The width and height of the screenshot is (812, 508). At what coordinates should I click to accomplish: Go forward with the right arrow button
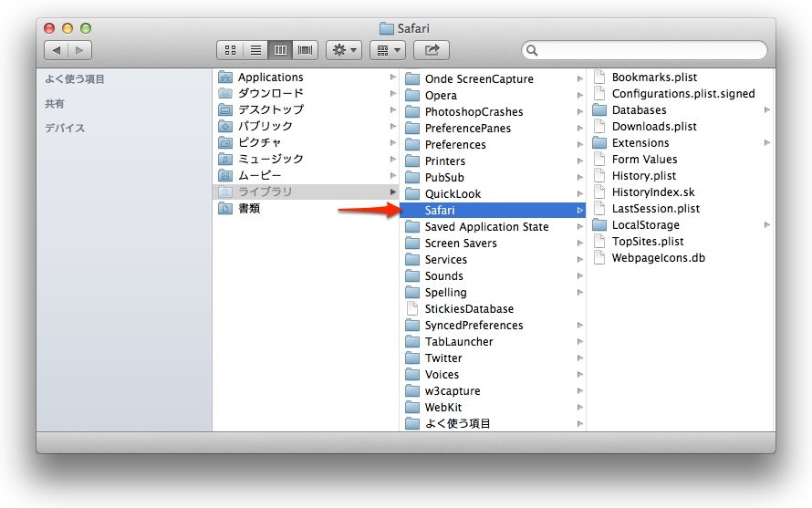pyautogui.click(x=79, y=50)
